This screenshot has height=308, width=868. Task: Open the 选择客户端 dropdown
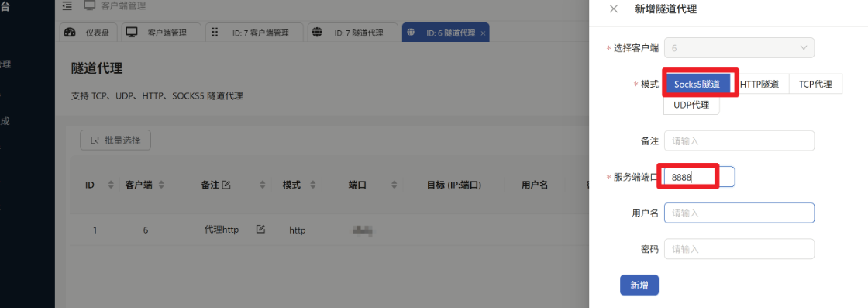pos(739,47)
